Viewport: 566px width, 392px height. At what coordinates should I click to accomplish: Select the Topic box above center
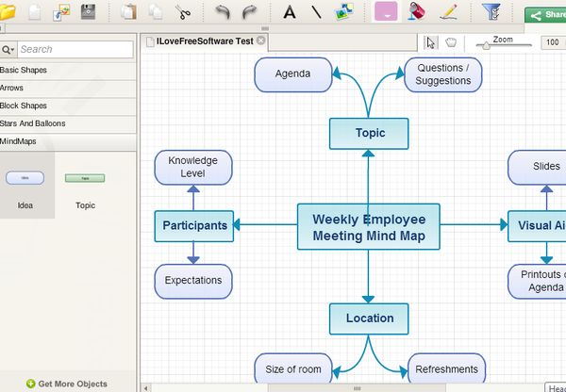pyautogui.click(x=369, y=134)
